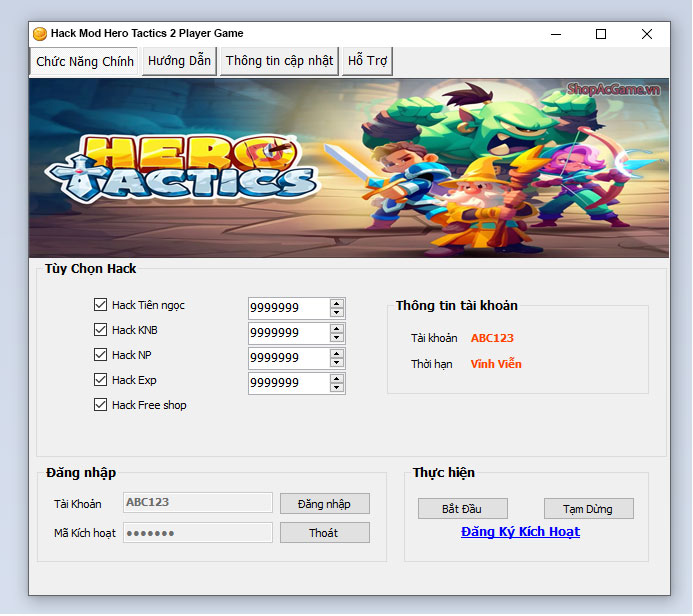
Task: Click the ABC123 account name text
Action: (x=492, y=338)
